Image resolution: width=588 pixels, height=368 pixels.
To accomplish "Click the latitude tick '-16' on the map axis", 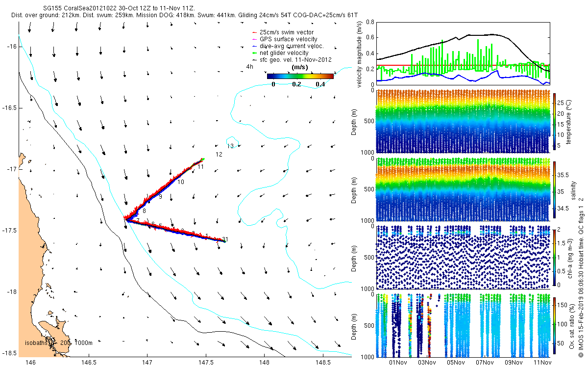I will [12, 46].
